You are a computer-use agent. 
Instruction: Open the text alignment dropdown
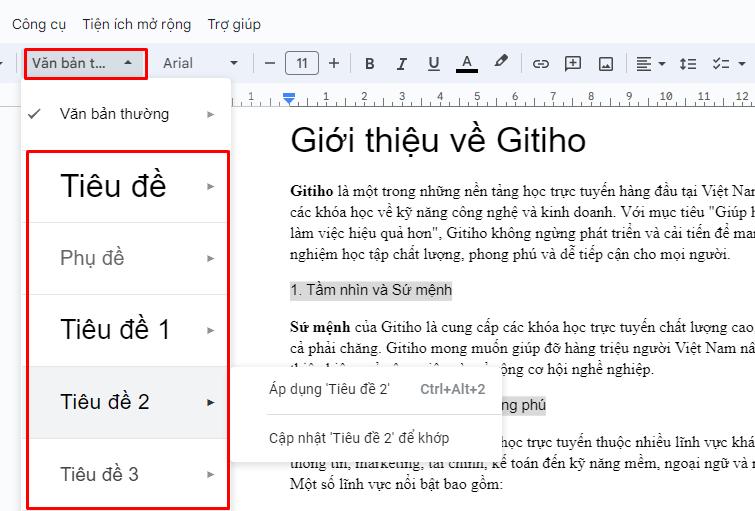coord(651,64)
